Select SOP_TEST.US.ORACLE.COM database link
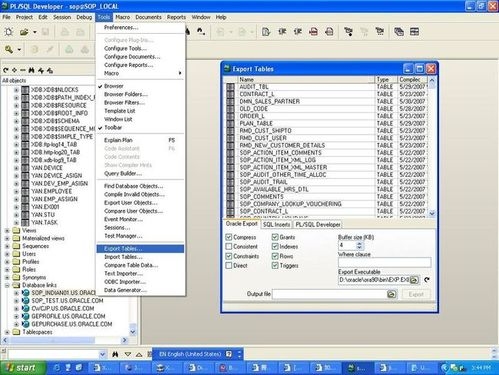The height and width of the screenshot is (375, 499). pyautogui.click(x=67, y=301)
